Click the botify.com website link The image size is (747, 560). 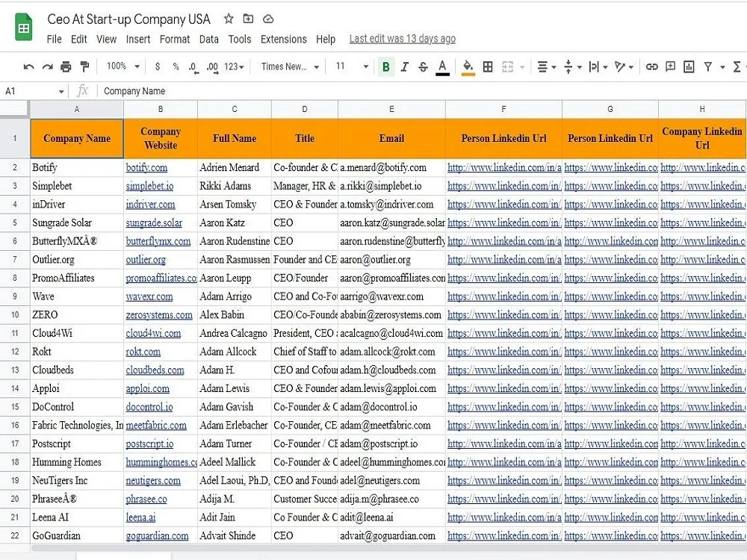coord(146,167)
